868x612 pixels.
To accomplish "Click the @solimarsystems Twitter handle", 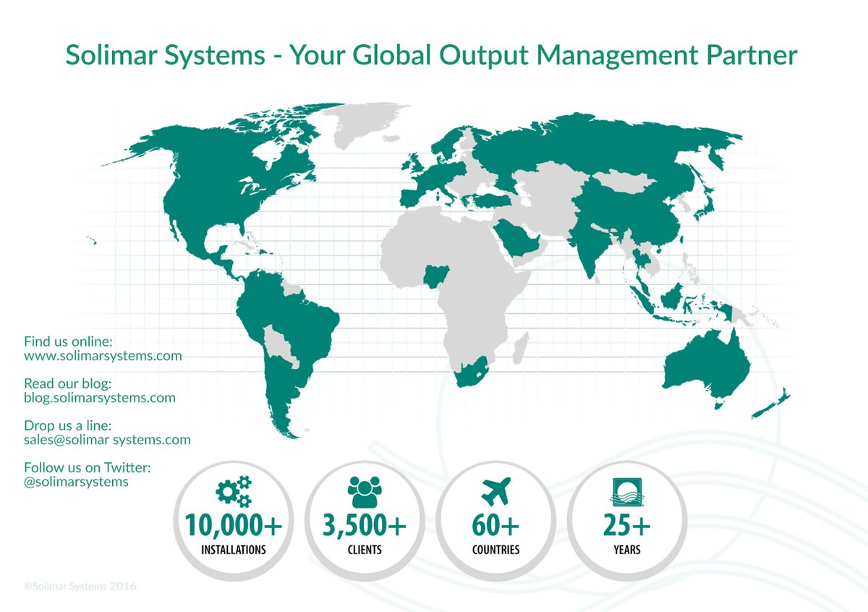I will coord(76,482).
